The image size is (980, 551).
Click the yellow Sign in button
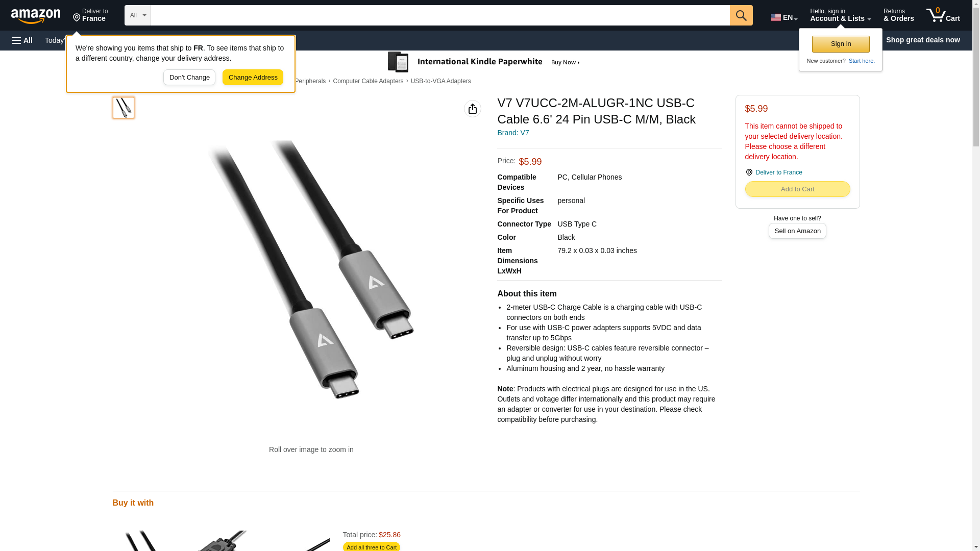pyautogui.click(x=841, y=44)
